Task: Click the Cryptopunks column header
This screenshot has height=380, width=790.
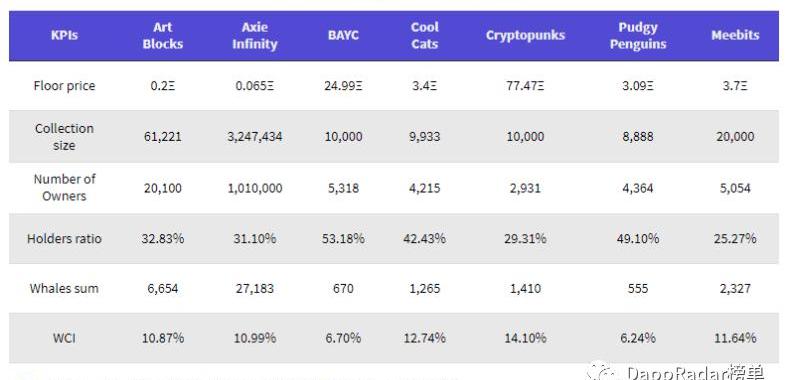Action: (x=525, y=35)
